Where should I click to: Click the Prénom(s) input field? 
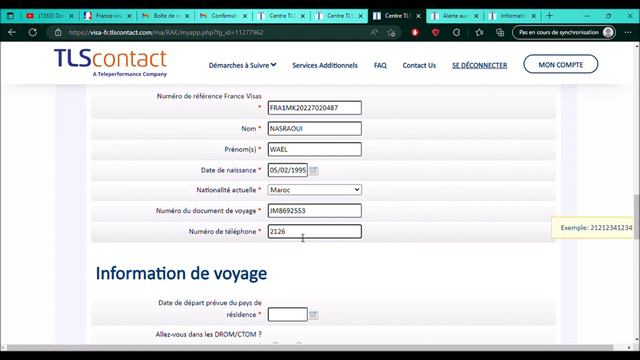click(315, 149)
